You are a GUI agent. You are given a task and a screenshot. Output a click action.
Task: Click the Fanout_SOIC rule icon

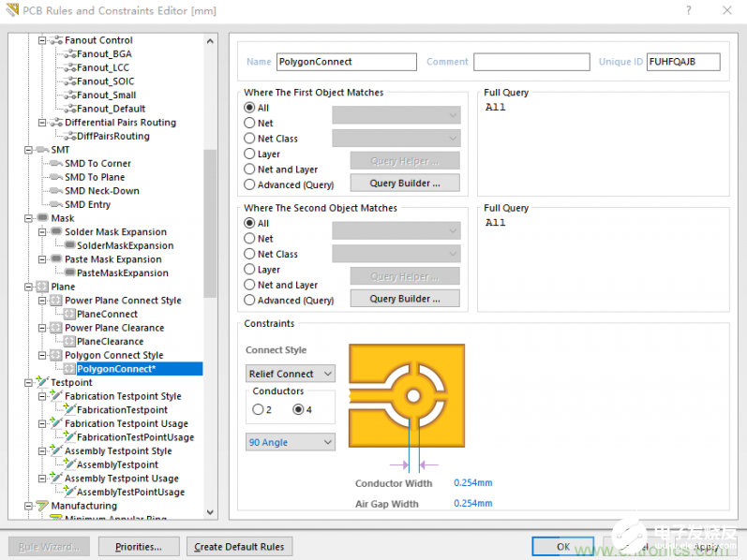(x=70, y=81)
